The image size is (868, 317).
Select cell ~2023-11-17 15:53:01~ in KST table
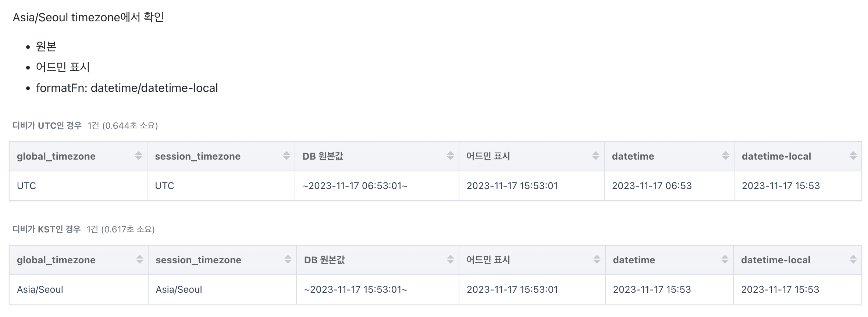pos(378,289)
